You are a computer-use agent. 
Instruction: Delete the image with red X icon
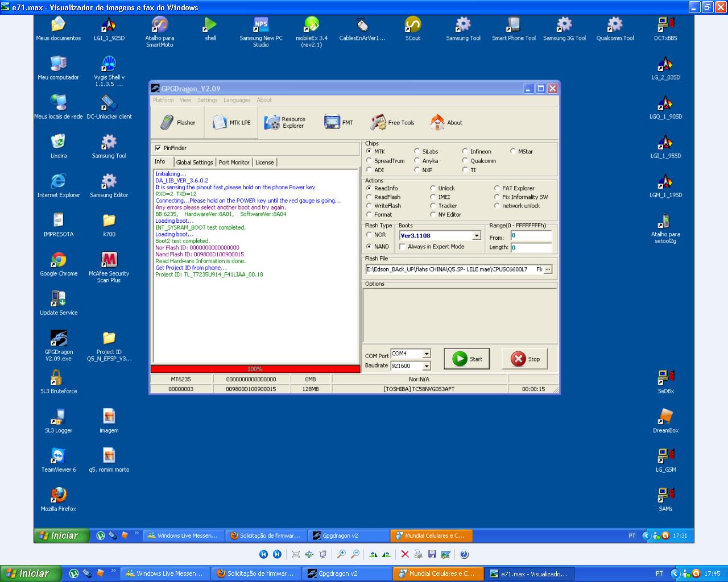point(405,554)
